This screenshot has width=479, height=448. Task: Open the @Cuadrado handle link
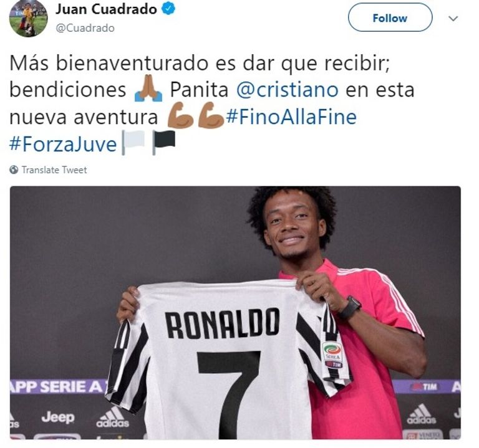click(x=85, y=28)
